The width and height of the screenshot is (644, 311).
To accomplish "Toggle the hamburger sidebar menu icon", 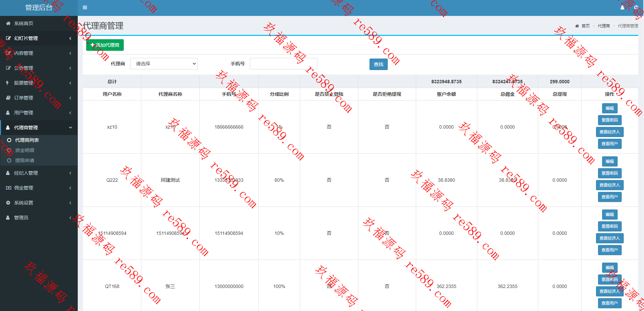I will (x=85, y=7).
